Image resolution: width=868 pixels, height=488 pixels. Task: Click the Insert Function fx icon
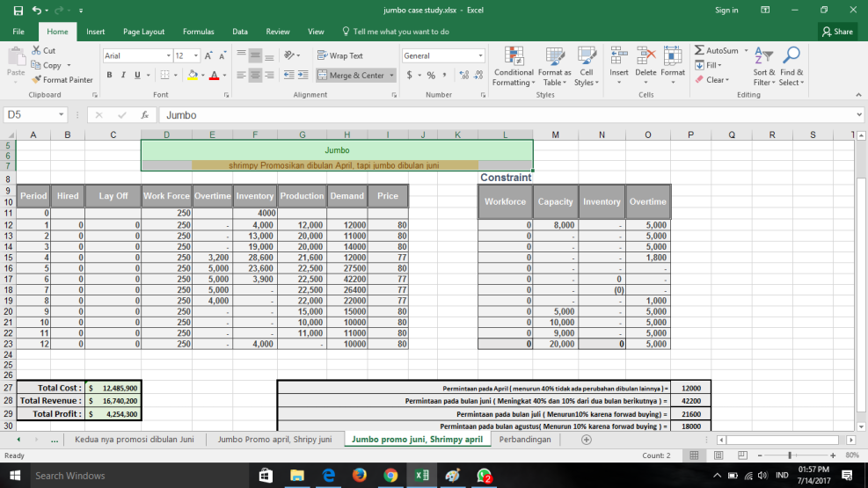pos(143,115)
